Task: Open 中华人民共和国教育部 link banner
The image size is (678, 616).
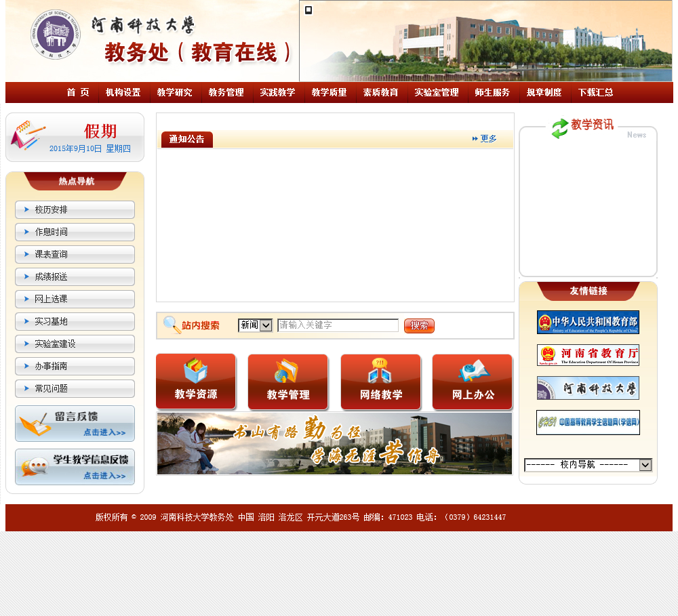Action: (x=588, y=322)
